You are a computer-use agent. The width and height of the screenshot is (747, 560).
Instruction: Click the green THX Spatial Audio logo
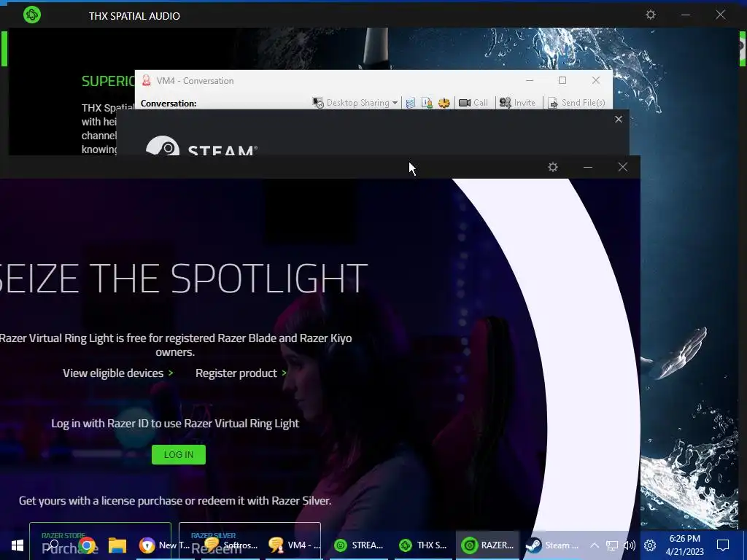click(32, 15)
